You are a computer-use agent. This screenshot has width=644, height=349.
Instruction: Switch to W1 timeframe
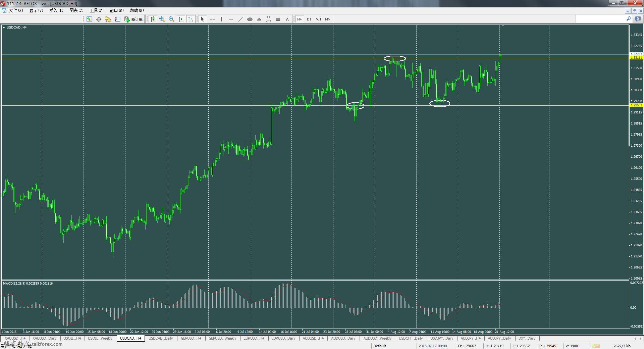click(318, 19)
